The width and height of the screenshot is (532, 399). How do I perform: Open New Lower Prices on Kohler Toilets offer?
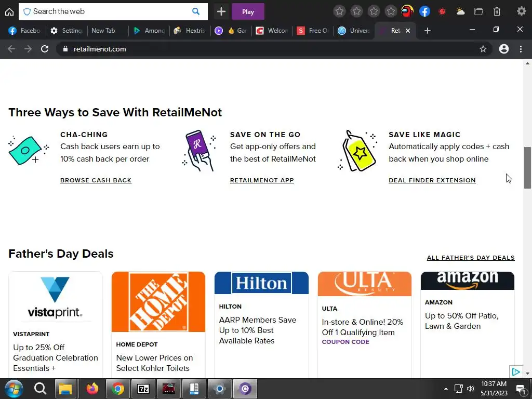coord(154,363)
